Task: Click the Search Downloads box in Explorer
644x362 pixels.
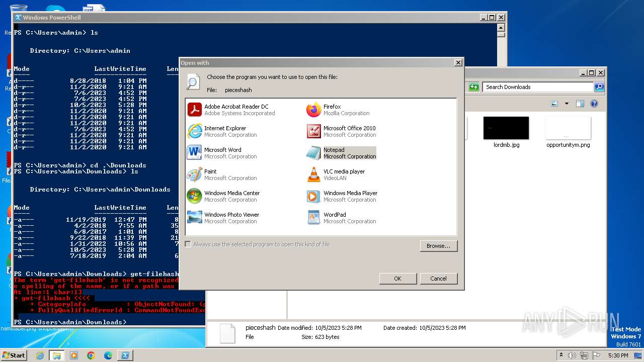Action: coord(537,87)
